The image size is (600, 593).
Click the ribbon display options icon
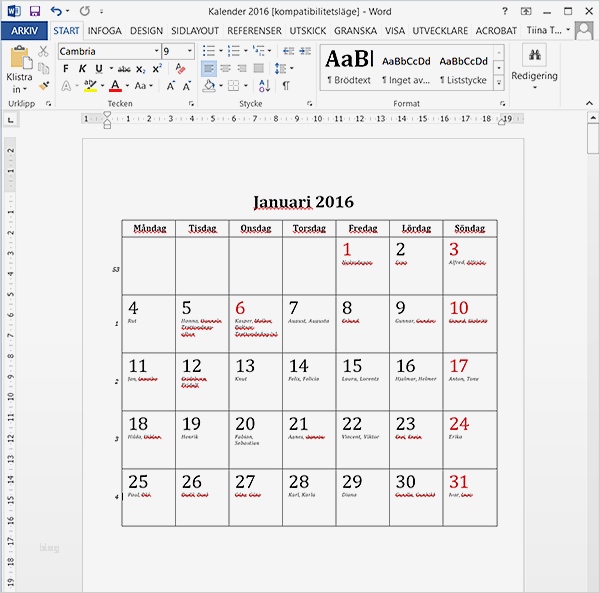click(x=526, y=11)
